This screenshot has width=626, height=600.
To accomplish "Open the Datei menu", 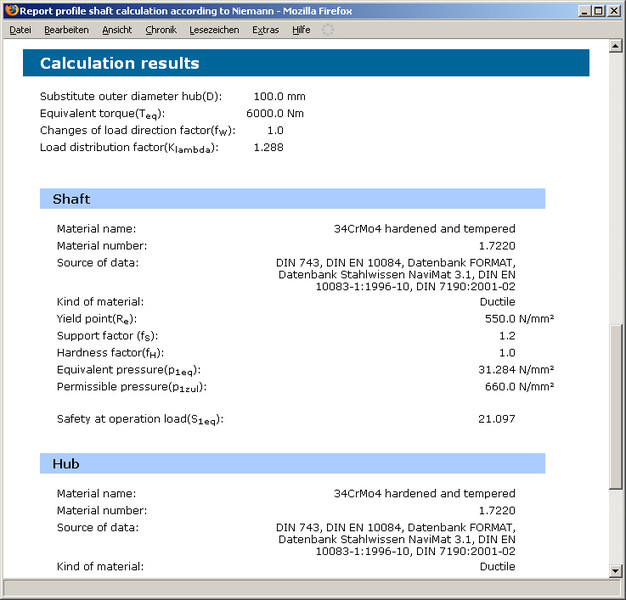I will tap(20, 30).
